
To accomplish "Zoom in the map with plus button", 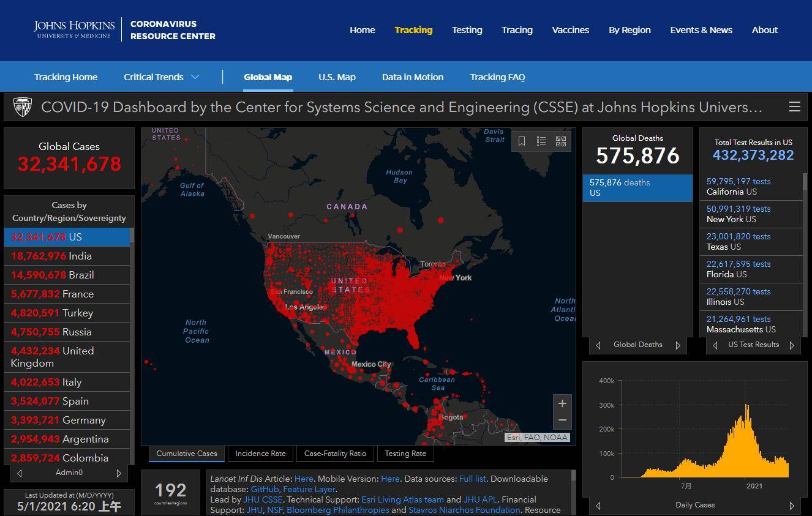I will coord(562,403).
